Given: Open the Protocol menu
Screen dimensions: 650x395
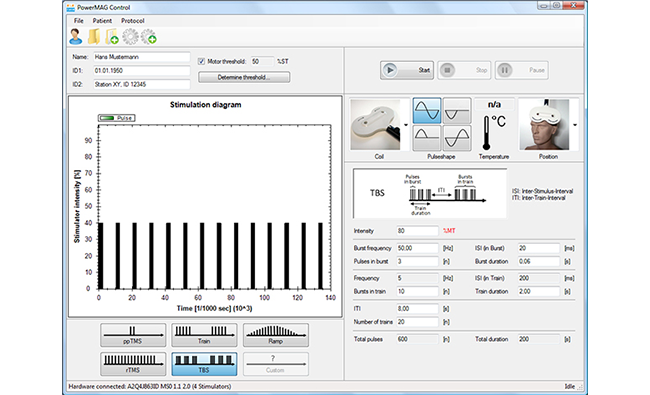Looking at the screenshot, I should [x=133, y=21].
